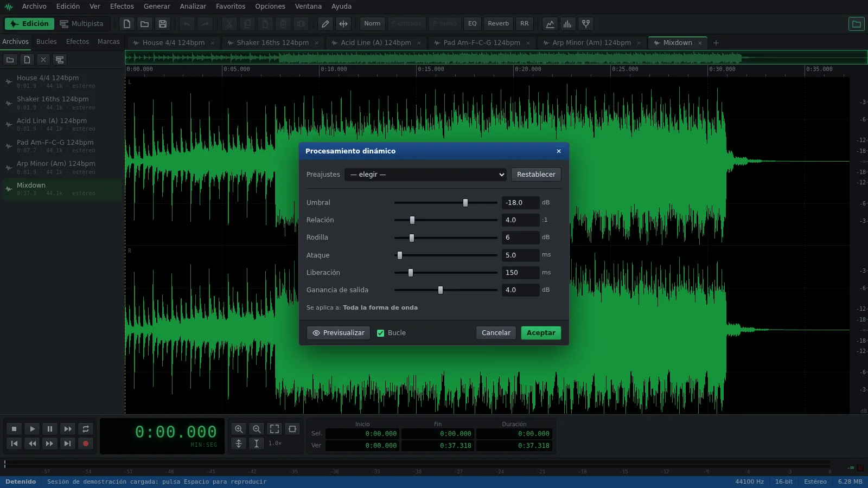Click the Save file toolbar icon
This screenshot has width=868, height=488.
coord(162,24)
